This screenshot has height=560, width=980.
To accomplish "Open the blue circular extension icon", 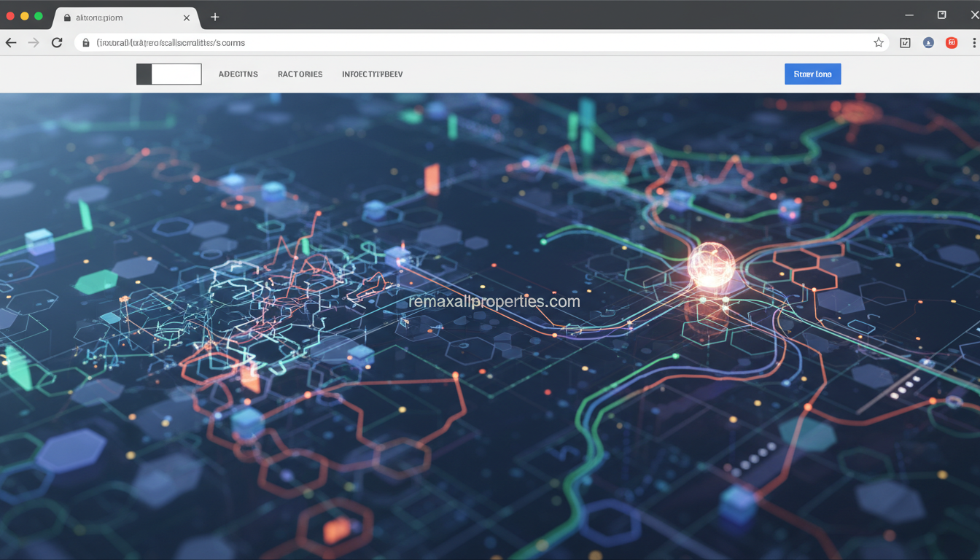I will (928, 43).
